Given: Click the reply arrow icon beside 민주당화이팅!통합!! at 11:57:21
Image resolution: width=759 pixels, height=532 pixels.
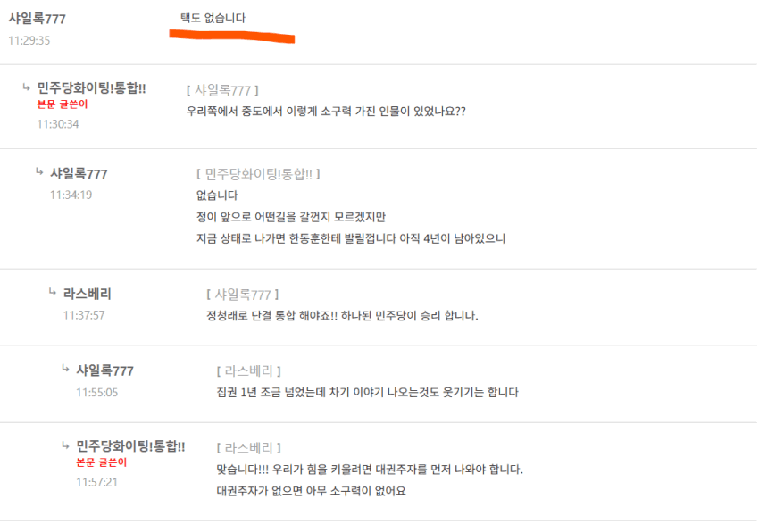Looking at the screenshot, I should [x=65, y=445].
